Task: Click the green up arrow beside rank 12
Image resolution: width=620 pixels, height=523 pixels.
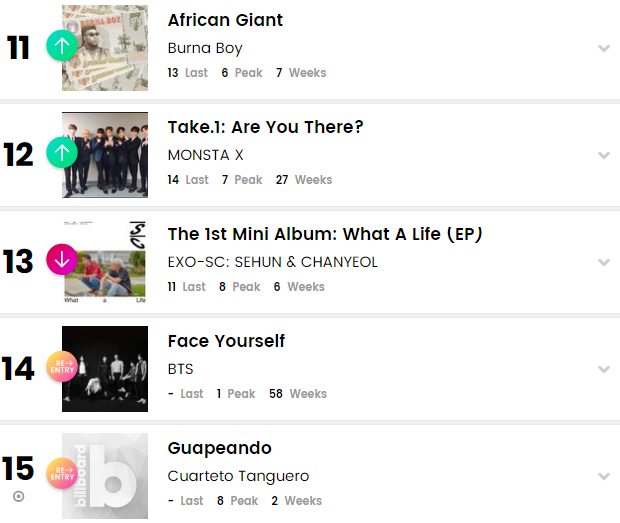Action: coord(62,153)
